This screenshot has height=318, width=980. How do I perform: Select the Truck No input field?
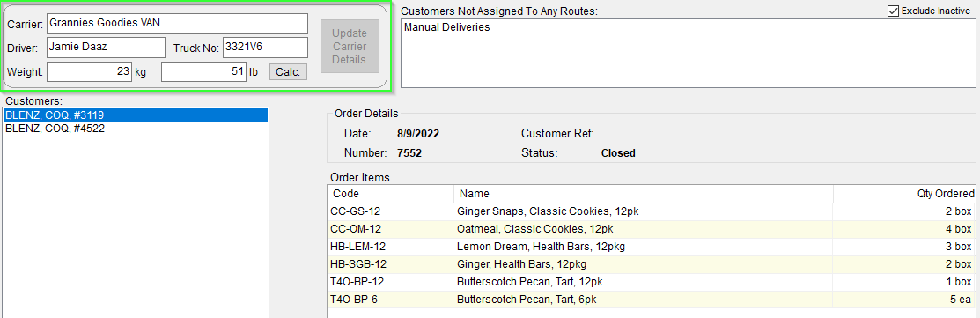coord(265,48)
